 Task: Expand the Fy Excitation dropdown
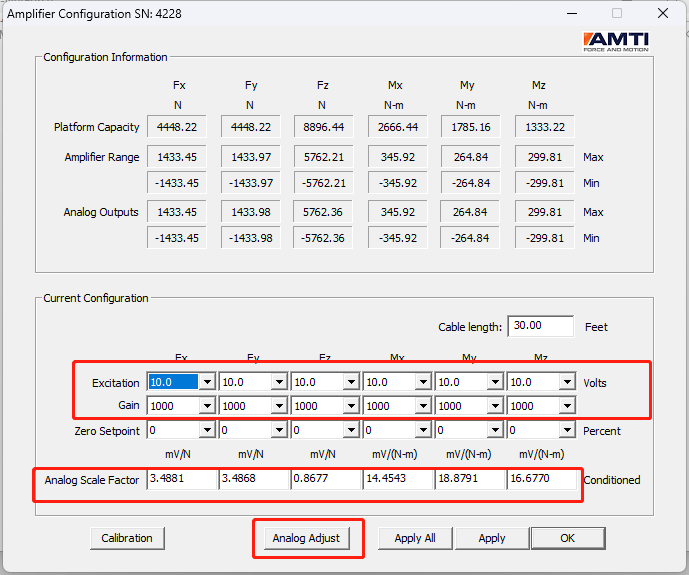pos(279,382)
